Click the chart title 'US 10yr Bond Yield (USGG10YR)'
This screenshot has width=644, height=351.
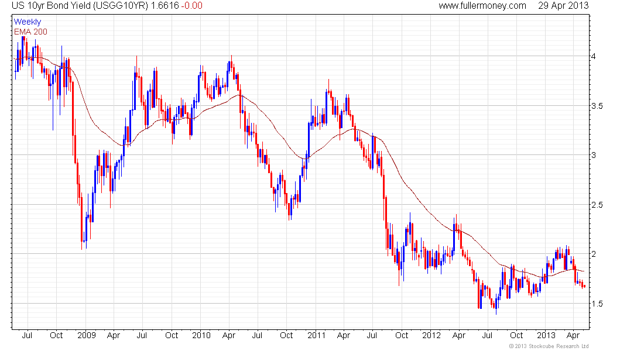click(x=80, y=6)
